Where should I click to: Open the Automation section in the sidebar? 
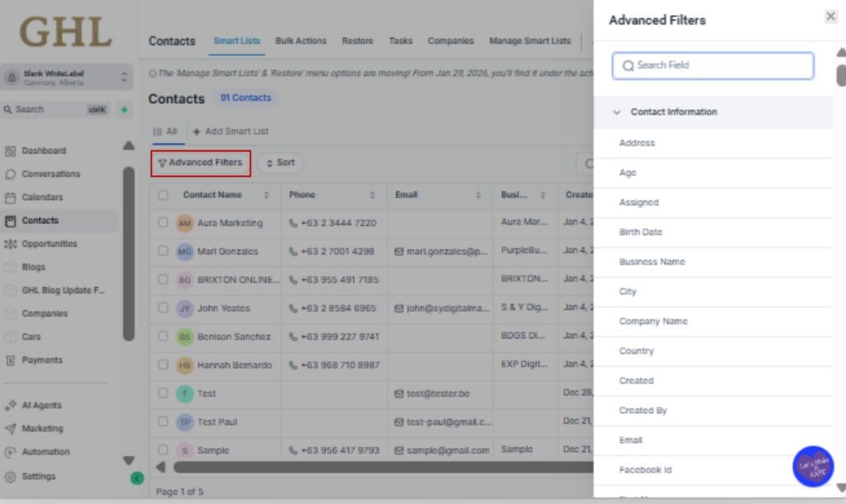click(50, 452)
